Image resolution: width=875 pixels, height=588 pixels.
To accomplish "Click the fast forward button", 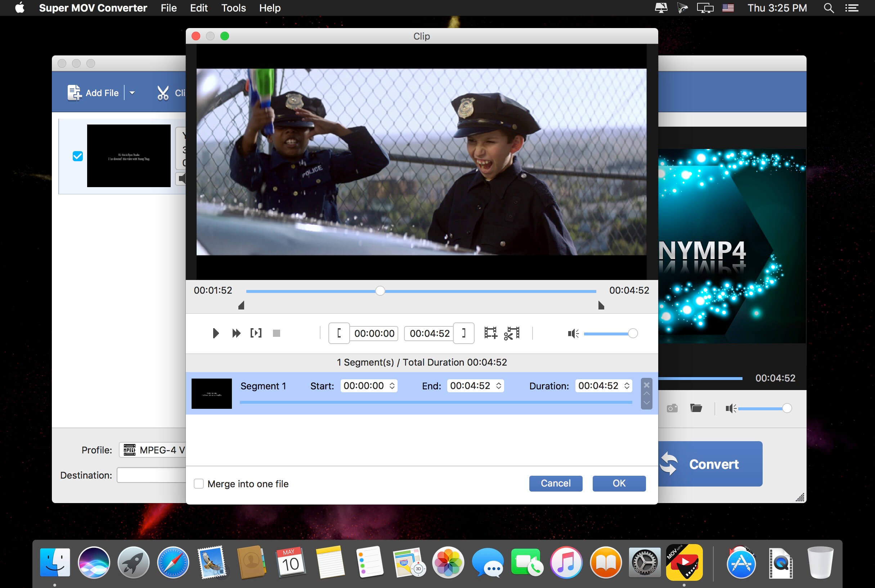I will point(236,333).
